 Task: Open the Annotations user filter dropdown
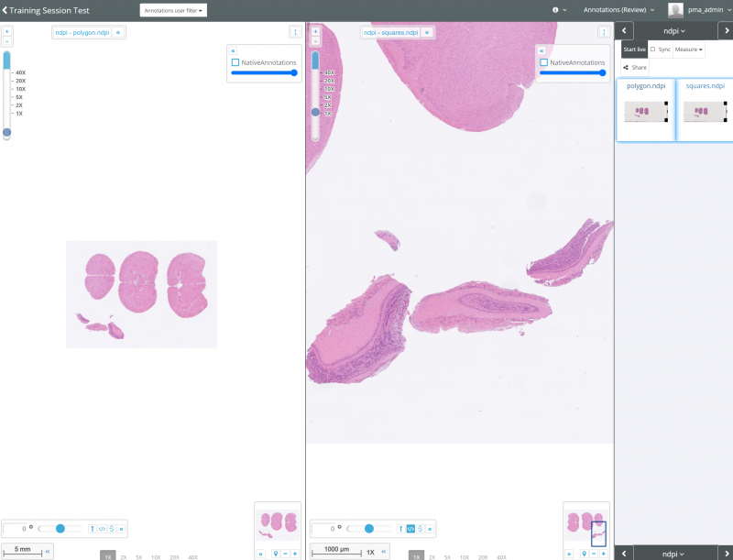pos(173,10)
